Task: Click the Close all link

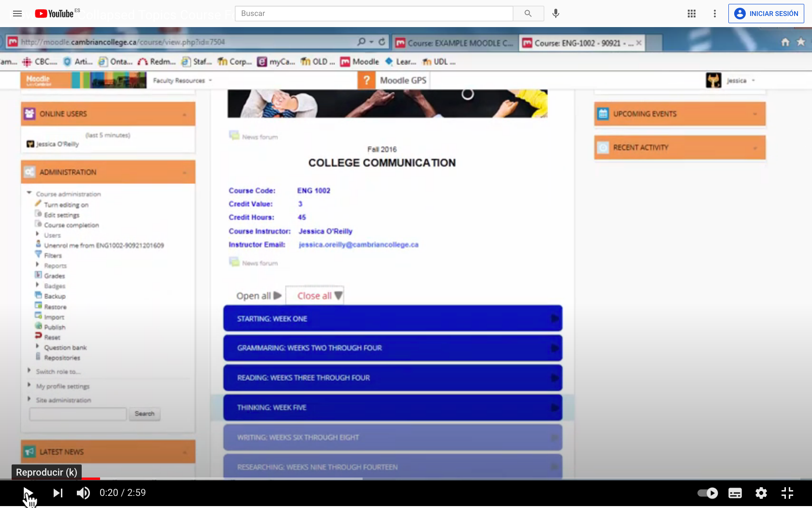Action: pyautogui.click(x=315, y=296)
